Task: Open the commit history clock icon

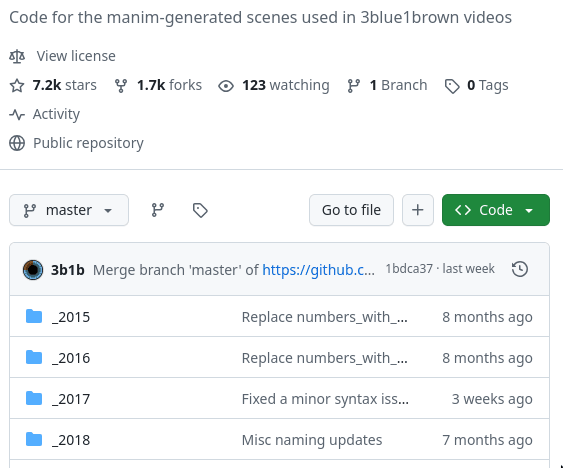Action: [520, 269]
